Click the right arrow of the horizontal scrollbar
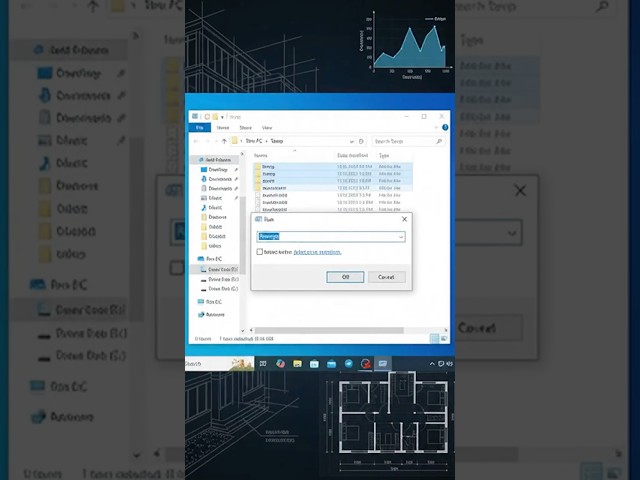Screen dimensions: 640x480 446,330
